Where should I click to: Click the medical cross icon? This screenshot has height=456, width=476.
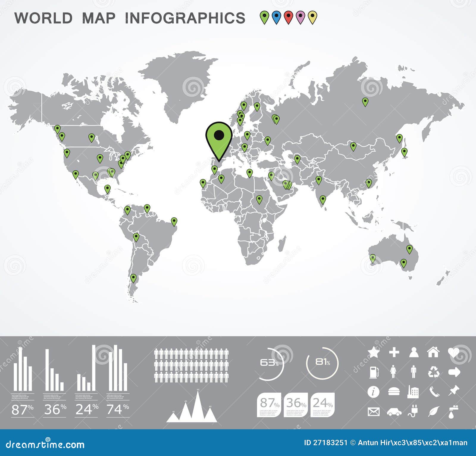pos(394,352)
